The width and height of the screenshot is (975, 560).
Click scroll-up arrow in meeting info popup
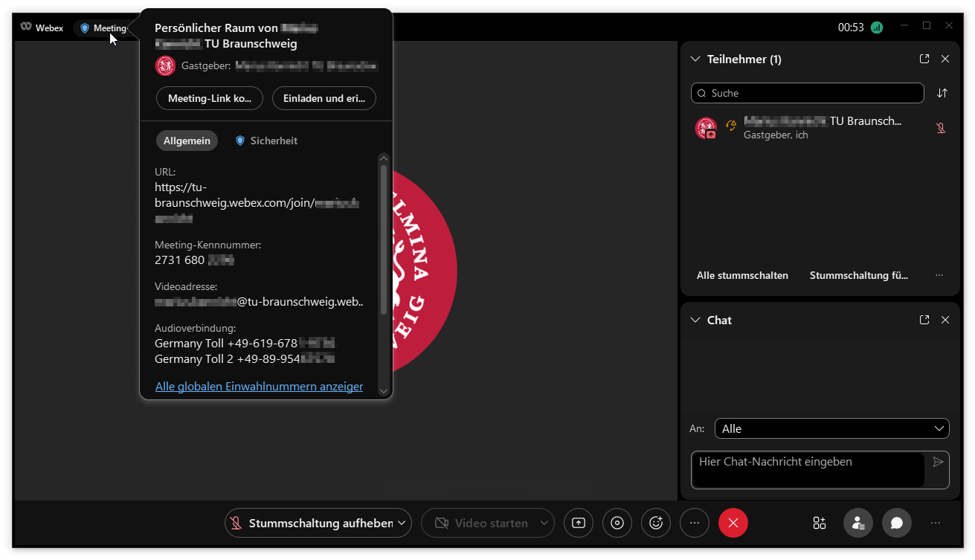tap(384, 158)
